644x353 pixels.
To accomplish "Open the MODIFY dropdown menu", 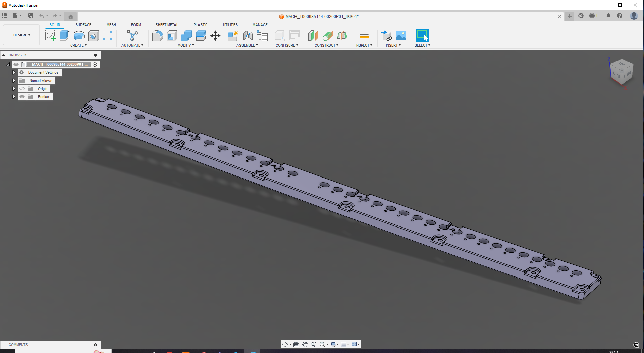I will tap(186, 45).
